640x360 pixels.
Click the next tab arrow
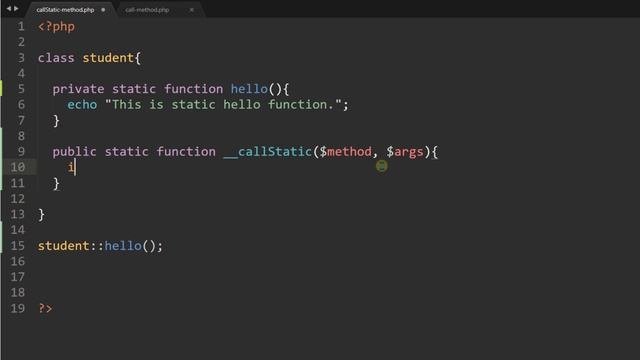pos(16,9)
